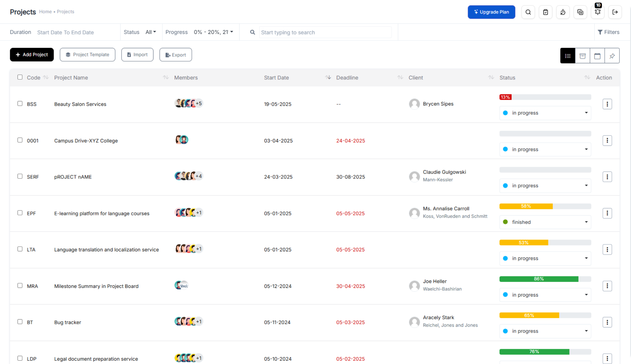Click the search icon in top header
The height and width of the screenshot is (364, 631).
[528, 12]
